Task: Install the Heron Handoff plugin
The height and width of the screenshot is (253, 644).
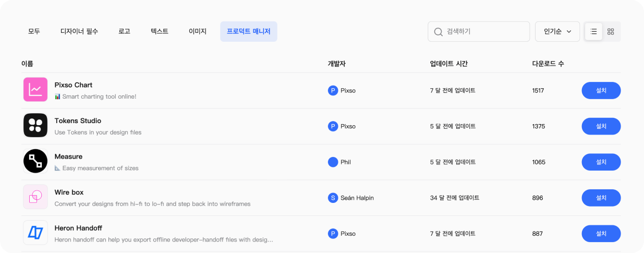Action: (x=601, y=234)
